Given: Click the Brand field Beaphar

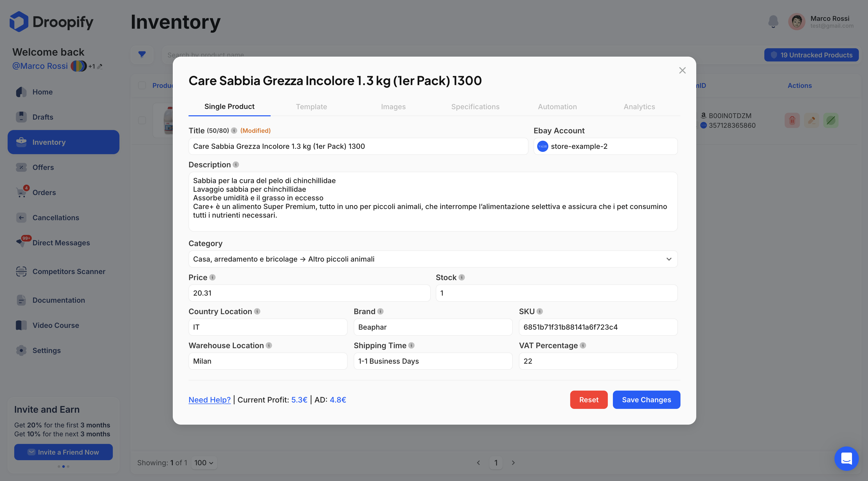Looking at the screenshot, I should (x=433, y=327).
